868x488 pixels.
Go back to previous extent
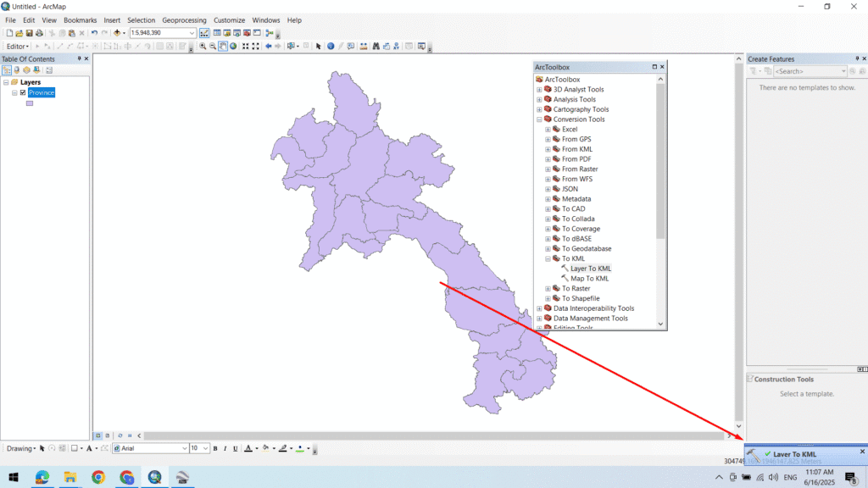(269, 47)
